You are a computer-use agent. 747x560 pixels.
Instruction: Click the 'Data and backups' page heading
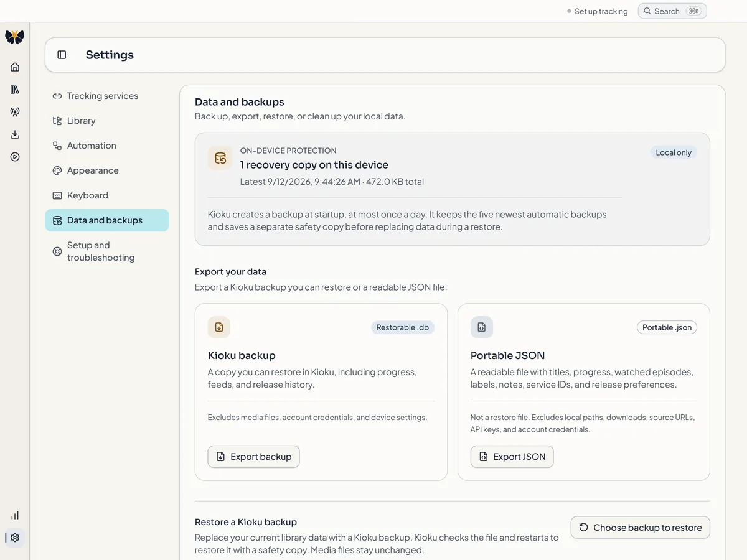[240, 102]
